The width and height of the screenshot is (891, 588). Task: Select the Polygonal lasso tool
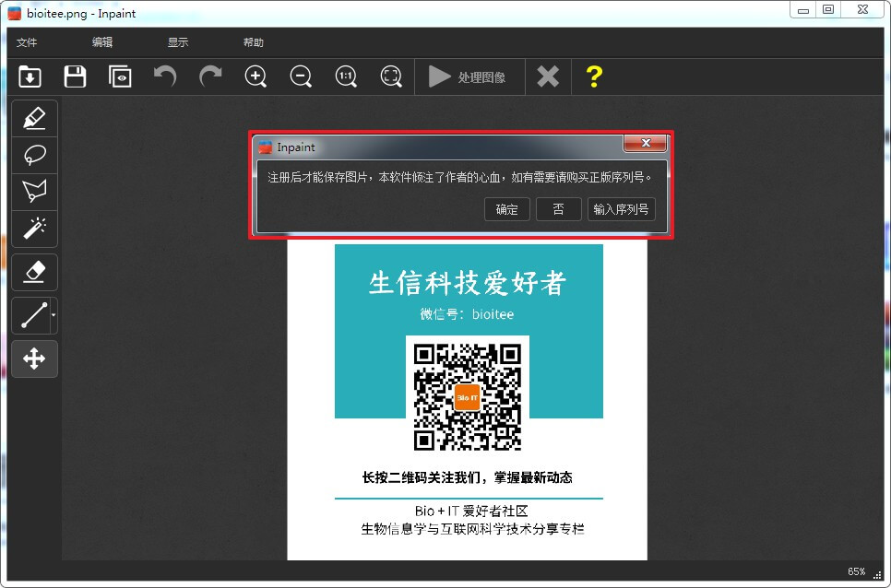34,192
